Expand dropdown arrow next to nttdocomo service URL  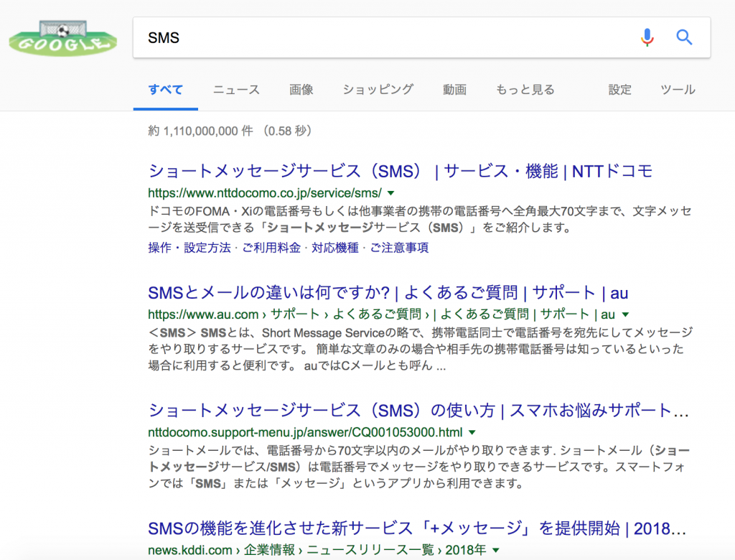[391, 192]
